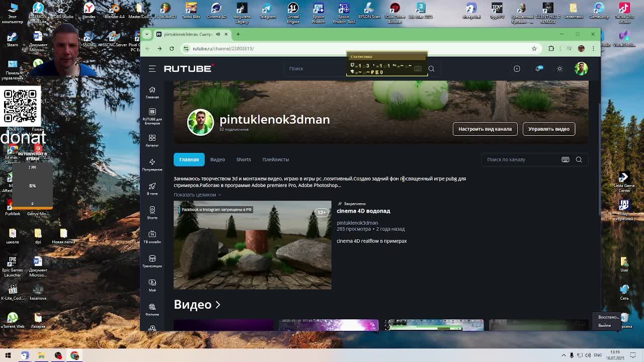
Task: Click Управлять видео button
Action: [x=549, y=129]
